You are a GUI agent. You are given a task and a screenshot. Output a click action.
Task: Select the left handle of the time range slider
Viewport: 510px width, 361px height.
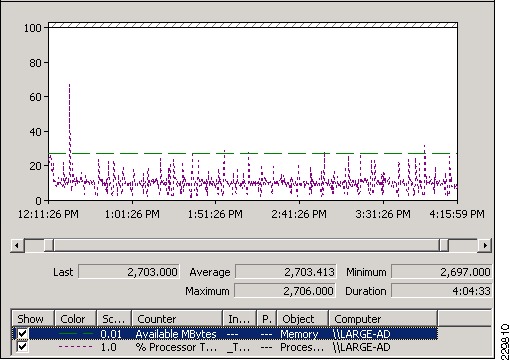tap(49, 246)
